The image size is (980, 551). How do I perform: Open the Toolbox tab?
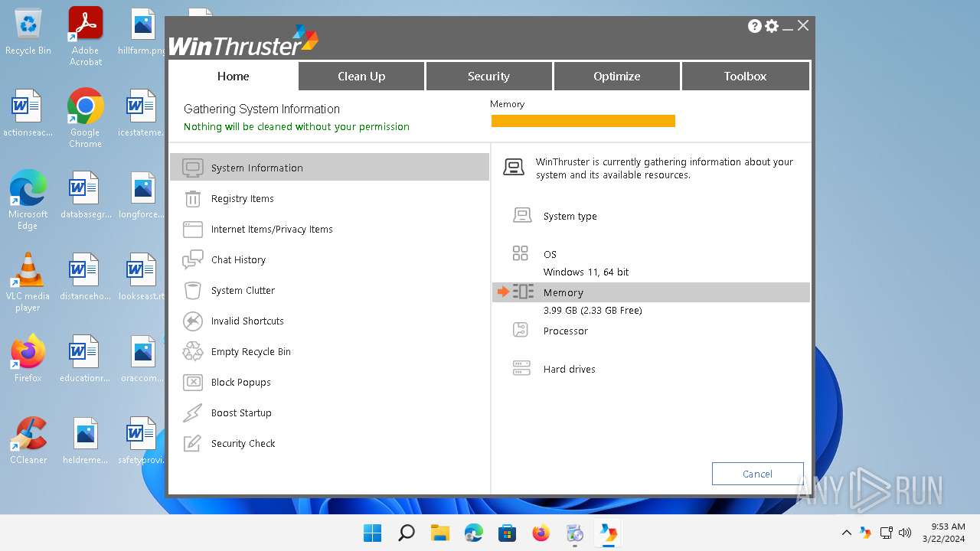(x=745, y=76)
